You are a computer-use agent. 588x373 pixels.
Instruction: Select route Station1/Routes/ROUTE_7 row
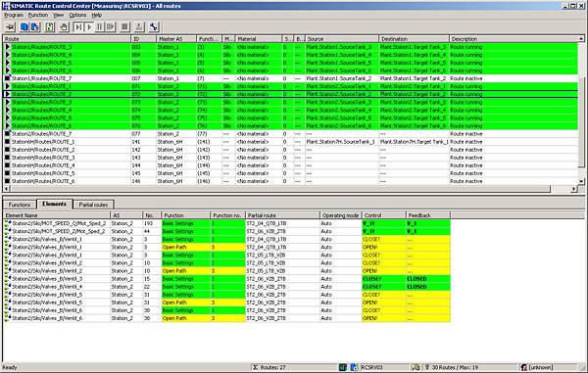pyautogui.click(x=291, y=78)
